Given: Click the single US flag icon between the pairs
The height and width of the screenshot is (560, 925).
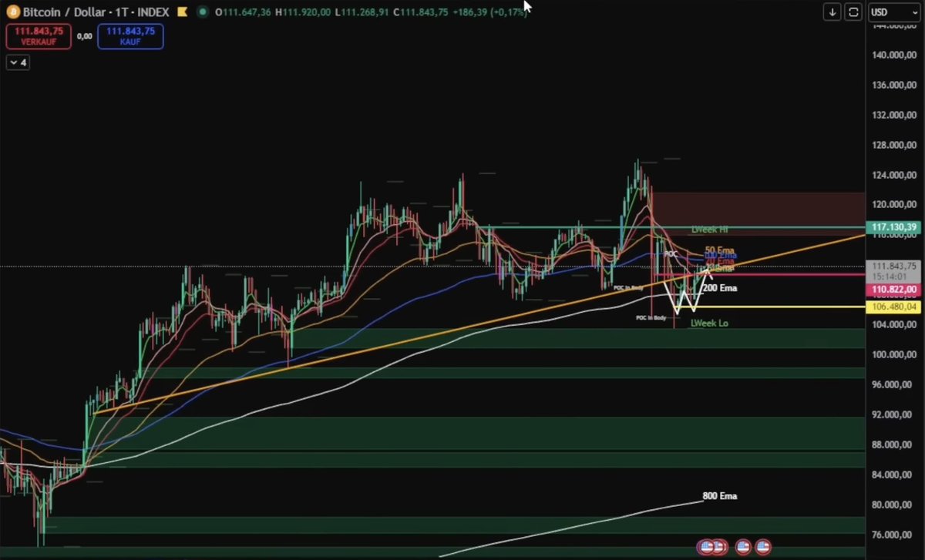Looking at the screenshot, I should click(x=742, y=547).
